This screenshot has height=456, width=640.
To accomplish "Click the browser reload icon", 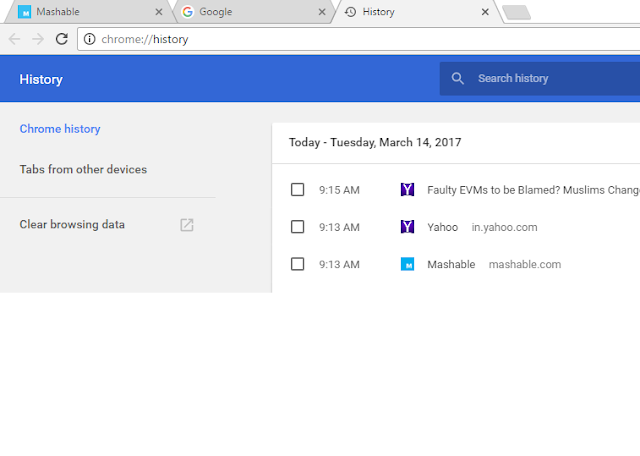I will [62, 39].
